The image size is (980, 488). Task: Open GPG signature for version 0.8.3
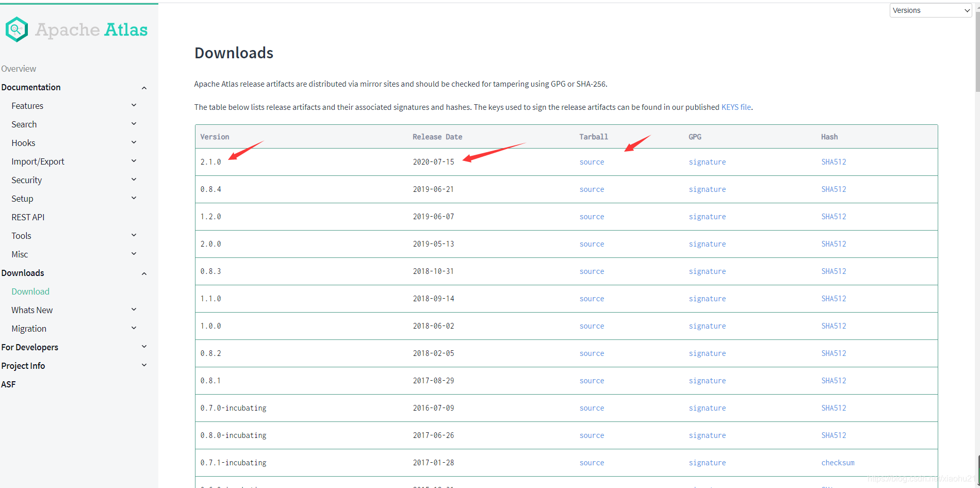tap(707, 271)
